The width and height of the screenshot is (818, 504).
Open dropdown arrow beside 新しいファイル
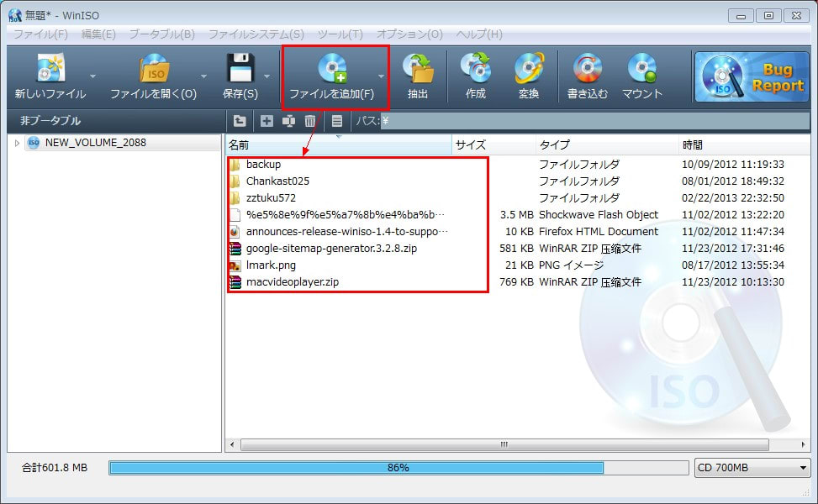(92, 76)
